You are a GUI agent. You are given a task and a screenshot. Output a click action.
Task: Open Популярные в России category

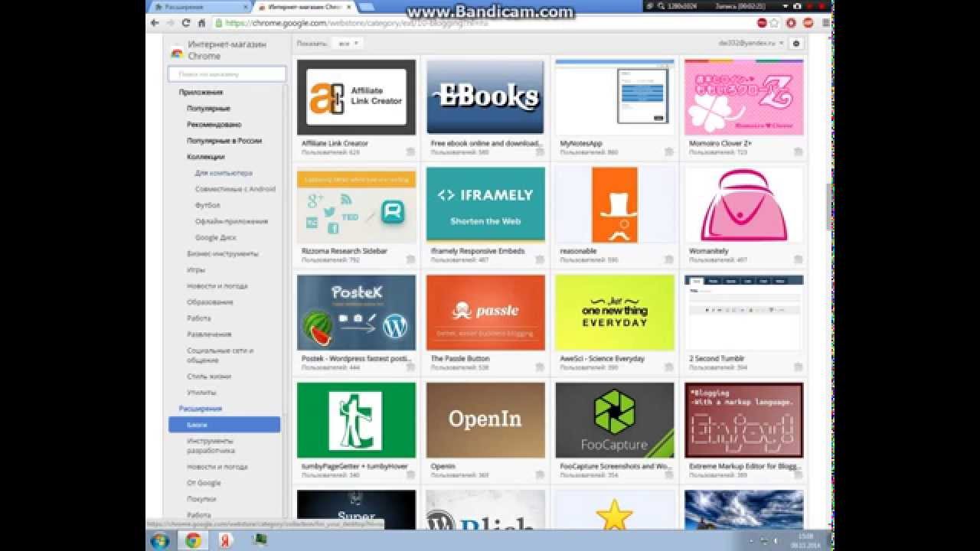224,141
